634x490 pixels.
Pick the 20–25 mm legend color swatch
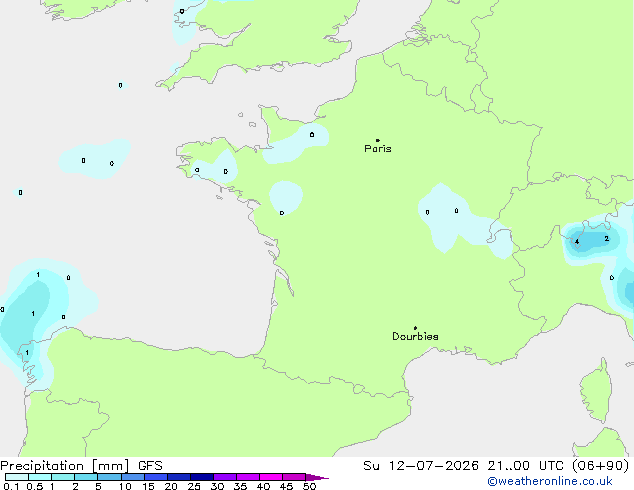click(179, 477)
